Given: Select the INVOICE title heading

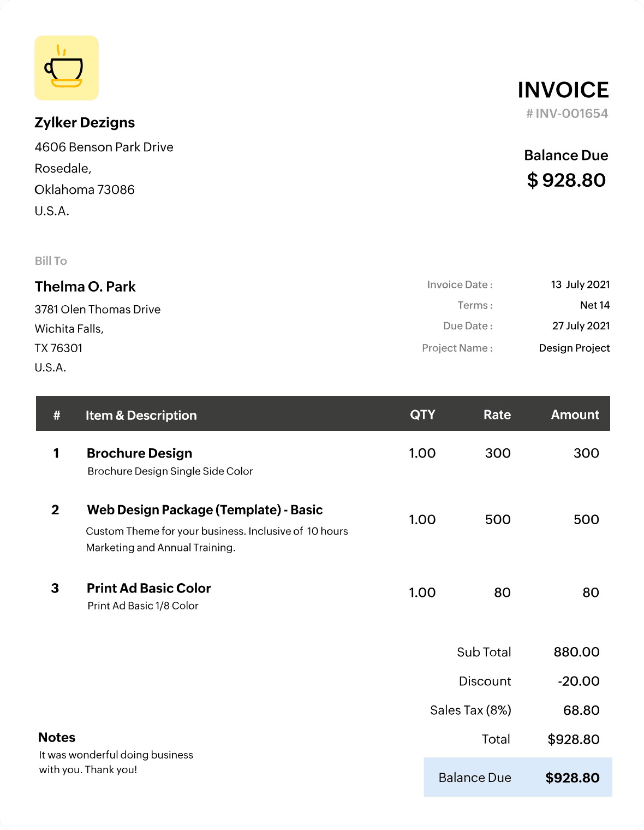Looking at the screenshot, I should pyautogui.click(x=563, y=90).
